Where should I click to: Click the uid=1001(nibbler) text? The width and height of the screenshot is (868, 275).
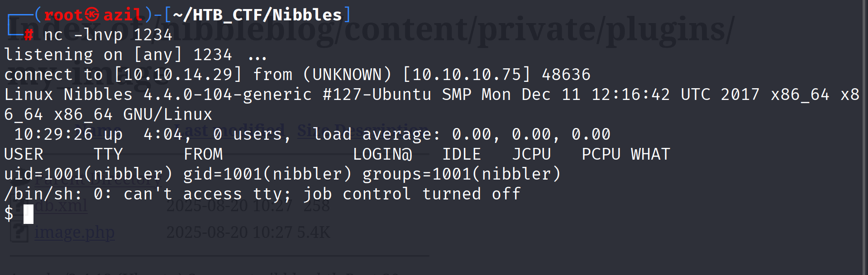point(88,174)
